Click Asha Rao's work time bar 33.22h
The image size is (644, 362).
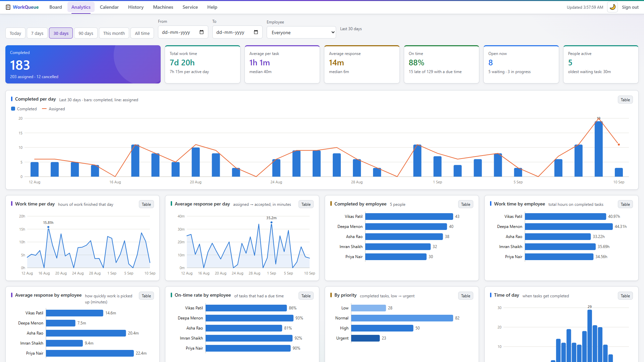coord(558,237)
